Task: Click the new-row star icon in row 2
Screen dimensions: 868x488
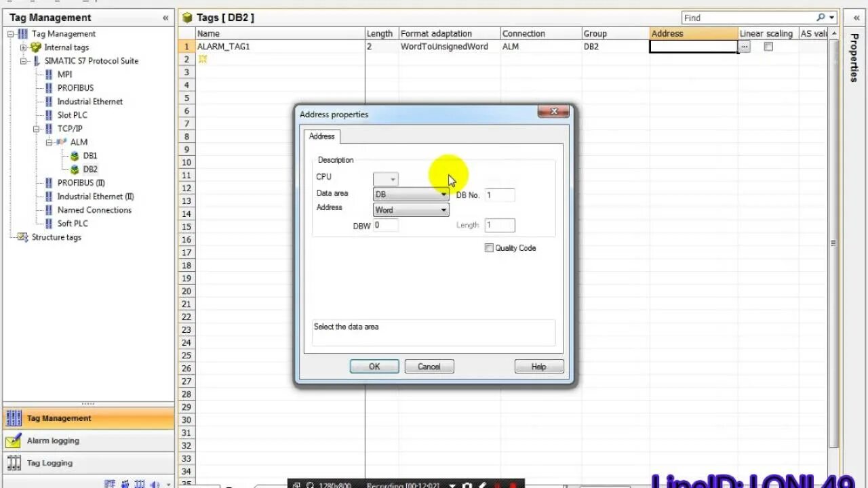Action: [x=202, y=59]
